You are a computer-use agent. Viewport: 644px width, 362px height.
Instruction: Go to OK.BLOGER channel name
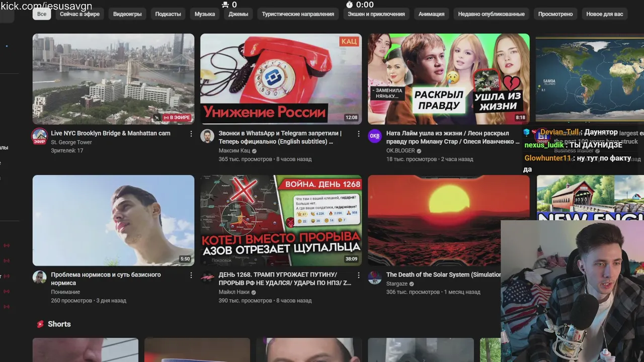(x=400, y=151)
